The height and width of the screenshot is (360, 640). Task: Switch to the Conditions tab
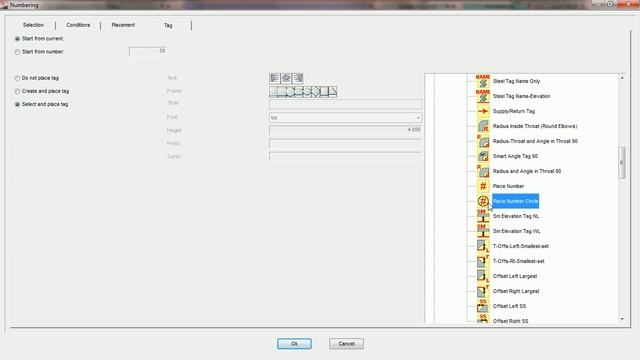coord(78,25)
